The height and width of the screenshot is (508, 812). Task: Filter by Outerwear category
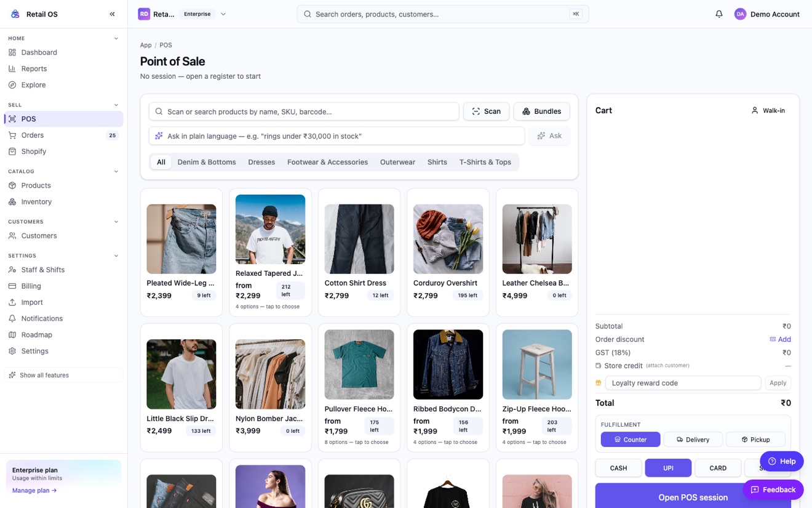[x=397, y=162]
